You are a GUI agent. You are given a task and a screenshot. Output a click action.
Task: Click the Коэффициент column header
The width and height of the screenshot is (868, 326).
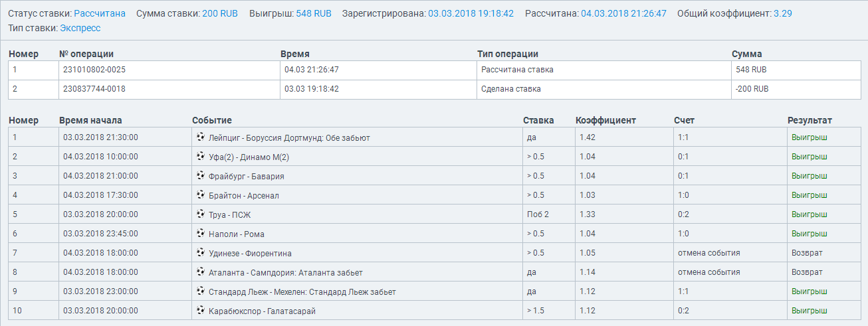tap(605, 120)
